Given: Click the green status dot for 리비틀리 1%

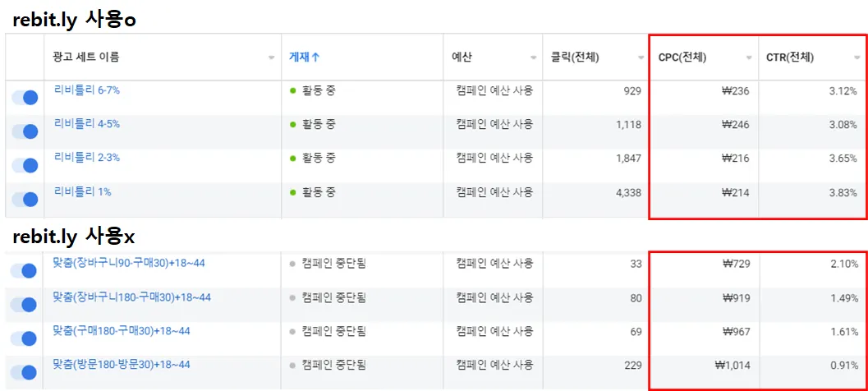Looking at the screenshot, I should click(292, 192).
